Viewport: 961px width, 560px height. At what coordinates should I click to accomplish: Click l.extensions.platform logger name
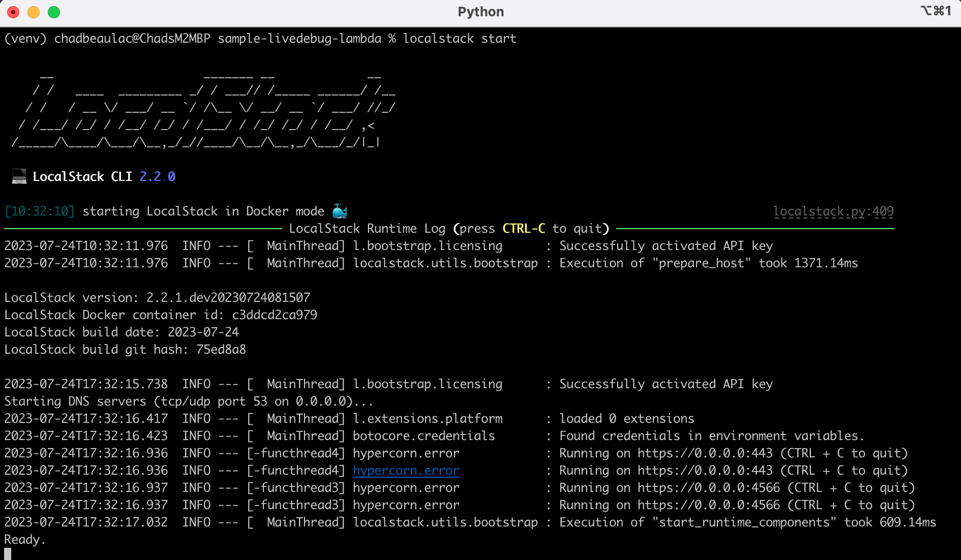pos(428,419)
